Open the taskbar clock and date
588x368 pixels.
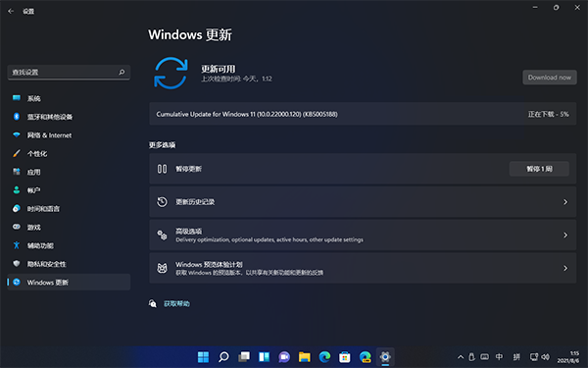click(x=568, y=357)
